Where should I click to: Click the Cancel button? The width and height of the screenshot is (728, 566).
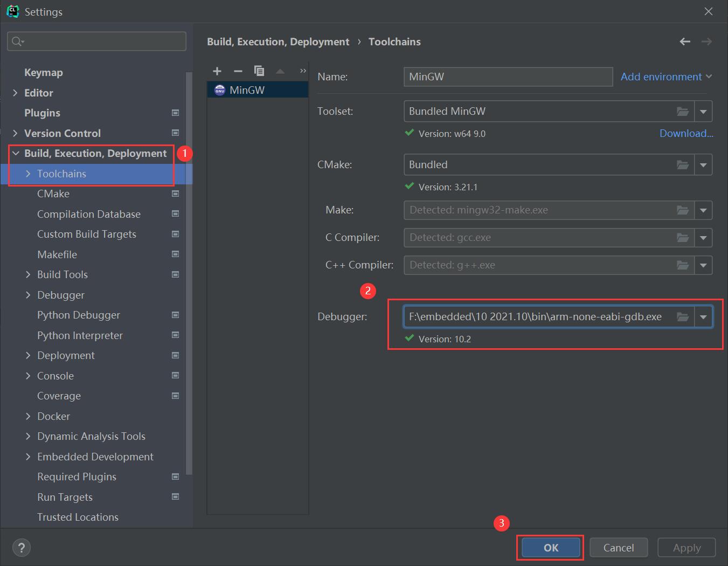tap(619, 548)
